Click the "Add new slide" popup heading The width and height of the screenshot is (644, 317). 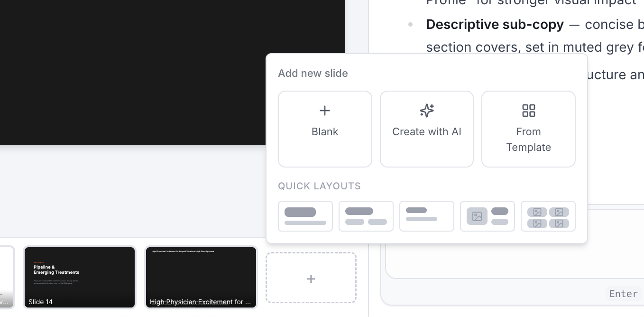(x=313, y=74)
